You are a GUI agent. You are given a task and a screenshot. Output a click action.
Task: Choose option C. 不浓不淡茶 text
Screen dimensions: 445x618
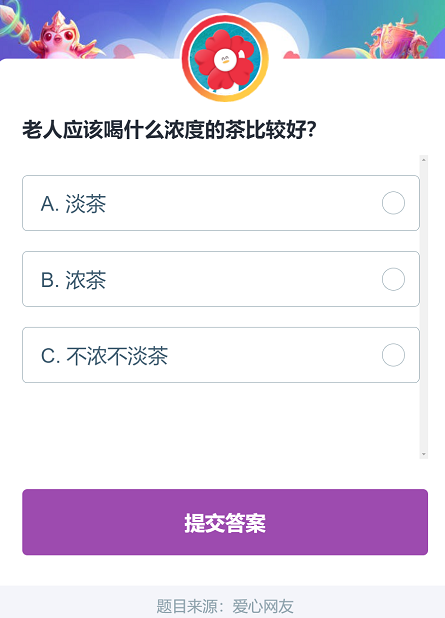point(104,356)
